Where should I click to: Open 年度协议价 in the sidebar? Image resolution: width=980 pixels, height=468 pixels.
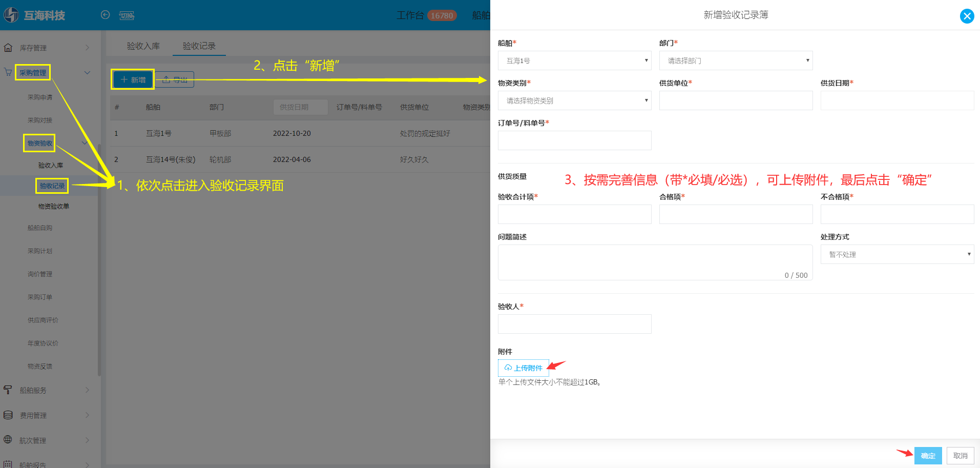43,343
